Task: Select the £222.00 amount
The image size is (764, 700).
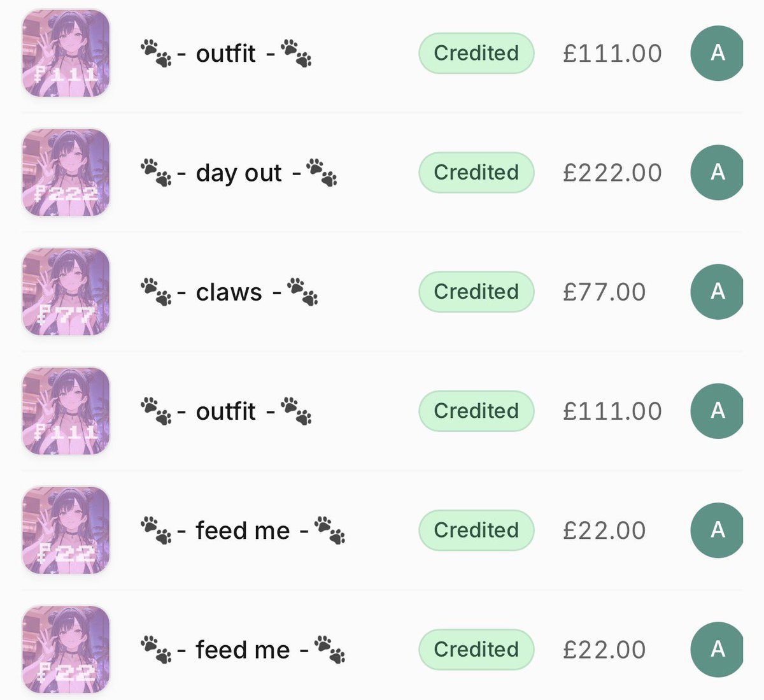Action: tap(612, 173)
